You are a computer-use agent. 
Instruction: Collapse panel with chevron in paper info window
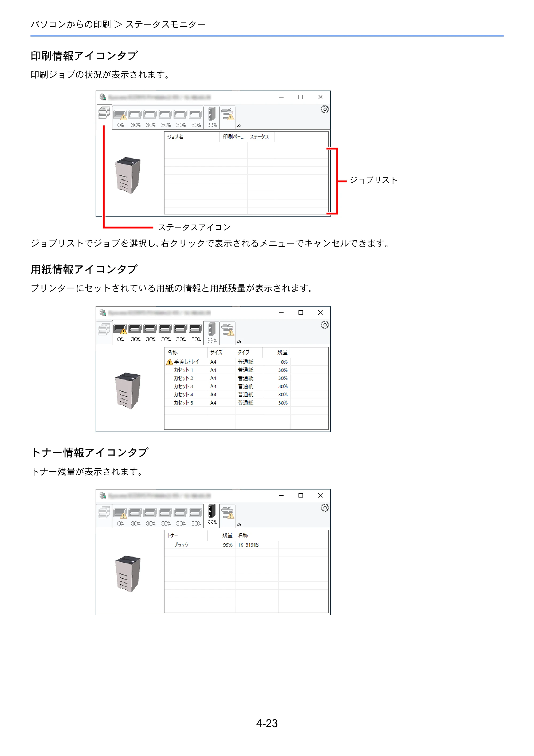pos(239,342)
